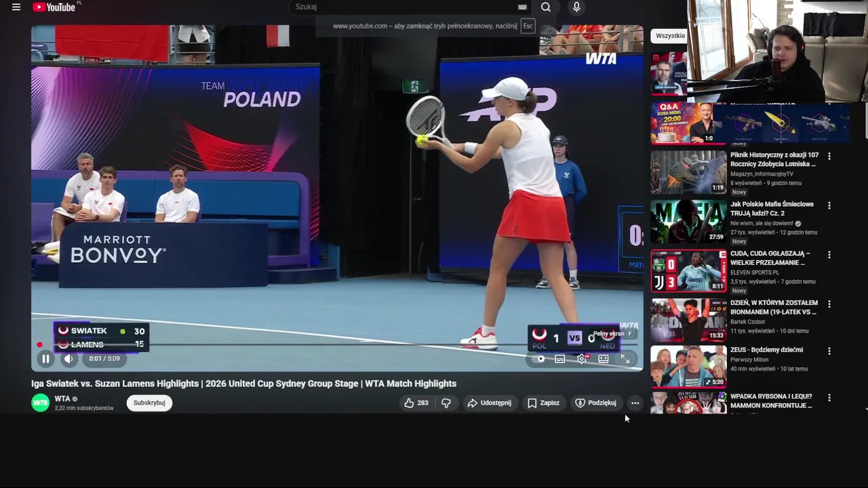Exit full screen with the expand icon

625,359
